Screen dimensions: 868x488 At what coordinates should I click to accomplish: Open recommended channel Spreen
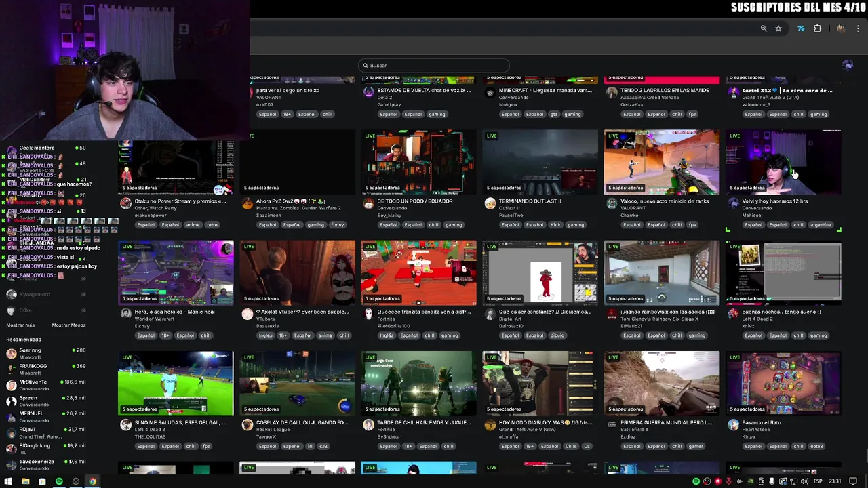[45, 401]
